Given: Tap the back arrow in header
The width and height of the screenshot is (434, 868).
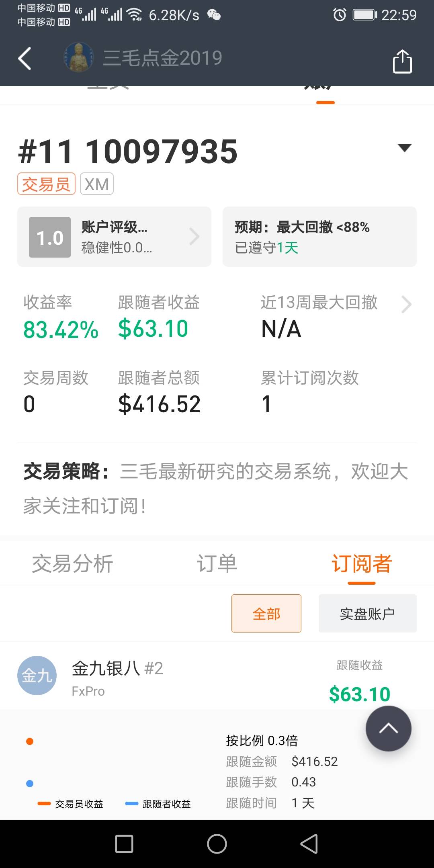Looking at the screenshot, I should tap(25, 59).
